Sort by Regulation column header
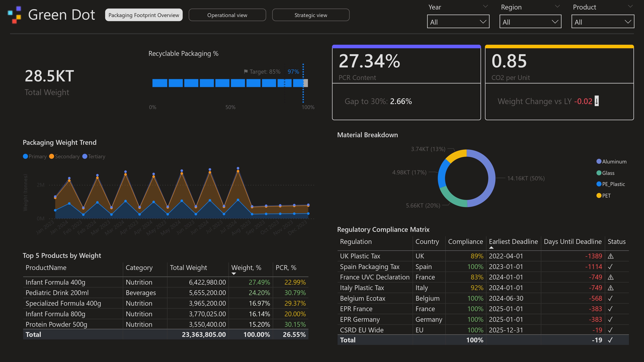 (356, 242)
